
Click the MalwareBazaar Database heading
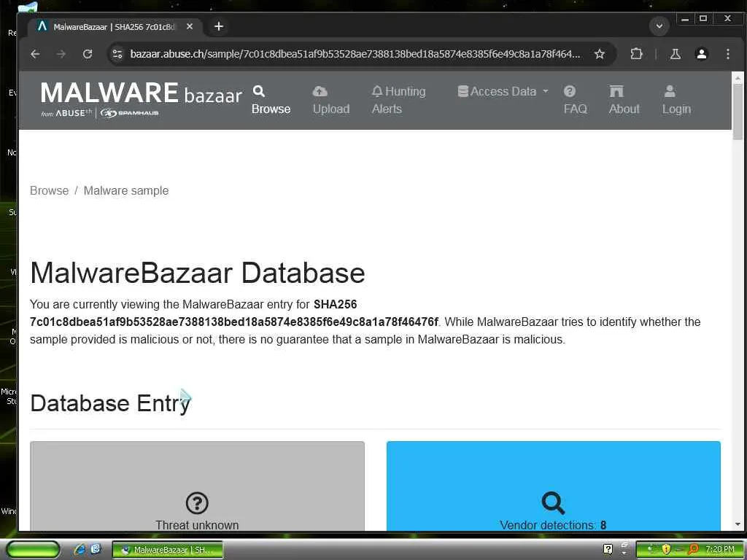tap(197, 273)
